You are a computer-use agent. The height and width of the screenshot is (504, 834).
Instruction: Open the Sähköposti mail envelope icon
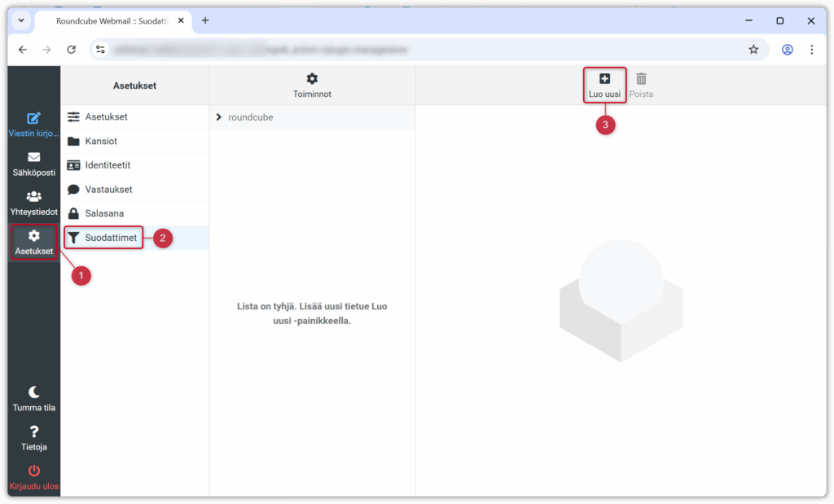[33, 158]
